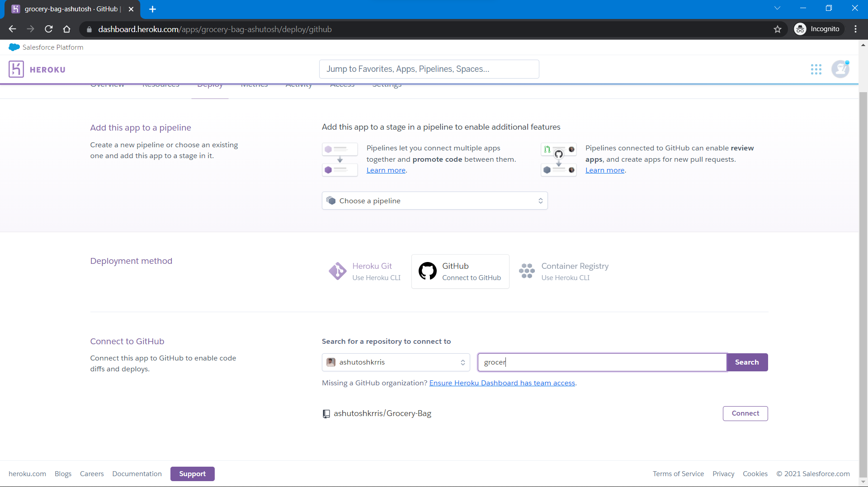Click the © 2021 Salesforce.com text
The width and height of the screenshot is (868, 487).
click(x=813, y=474)
